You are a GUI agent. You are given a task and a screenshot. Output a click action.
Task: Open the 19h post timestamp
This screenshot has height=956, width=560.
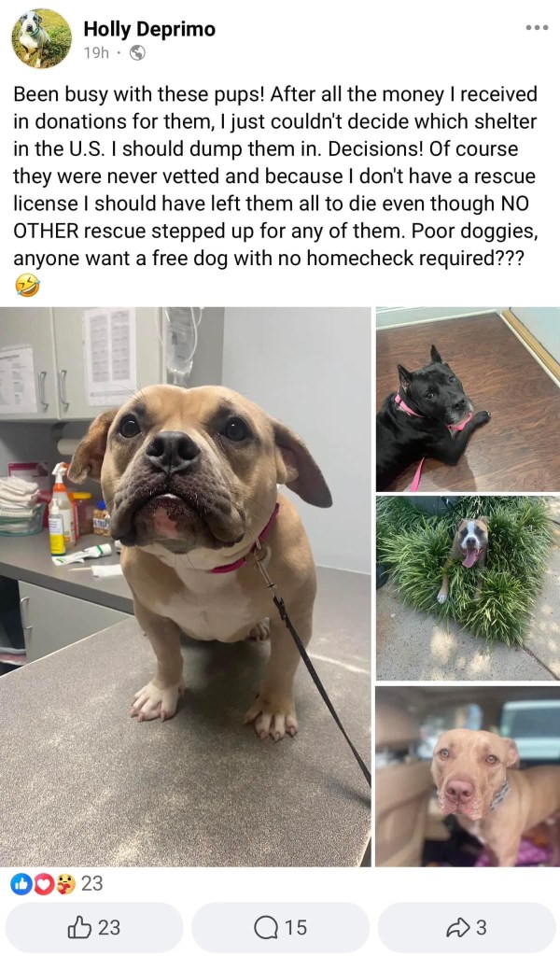[x=96, y=53]
